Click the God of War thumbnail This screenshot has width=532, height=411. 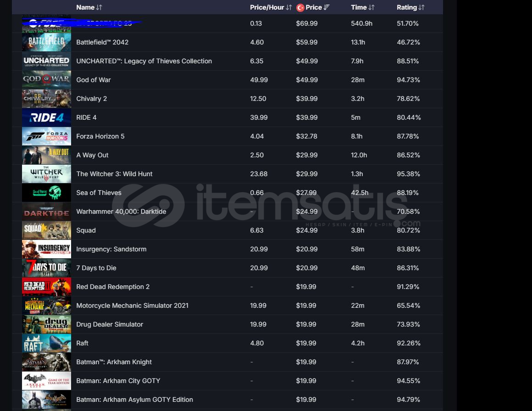[x=46, y=80]
